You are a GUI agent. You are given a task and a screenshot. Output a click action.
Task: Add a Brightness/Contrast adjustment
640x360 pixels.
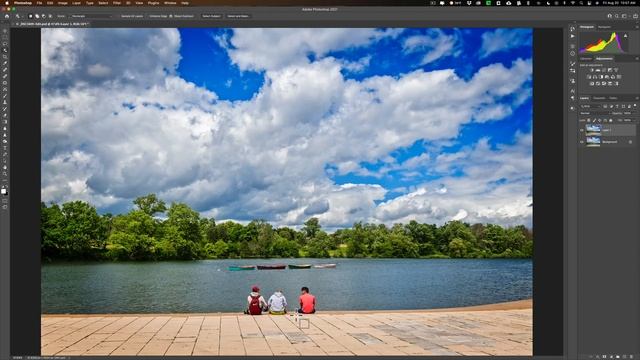592,70
